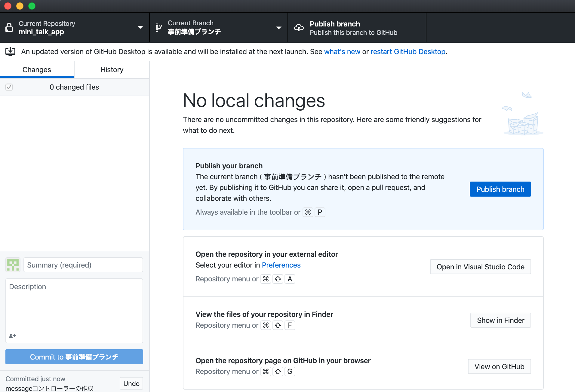The width and height of the screenshot is (575, 392).
Task: Click the Publish branch cloud upload icon
Action: 299,28
